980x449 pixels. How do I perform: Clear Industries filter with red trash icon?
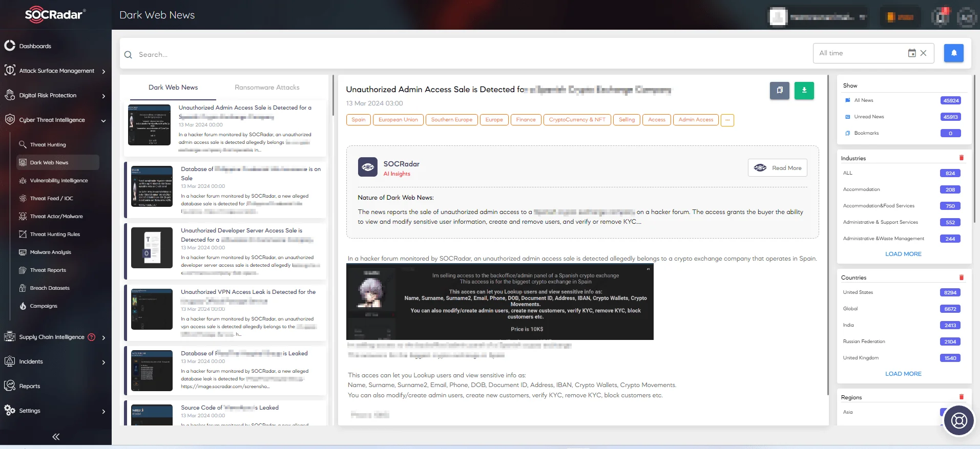962,158
